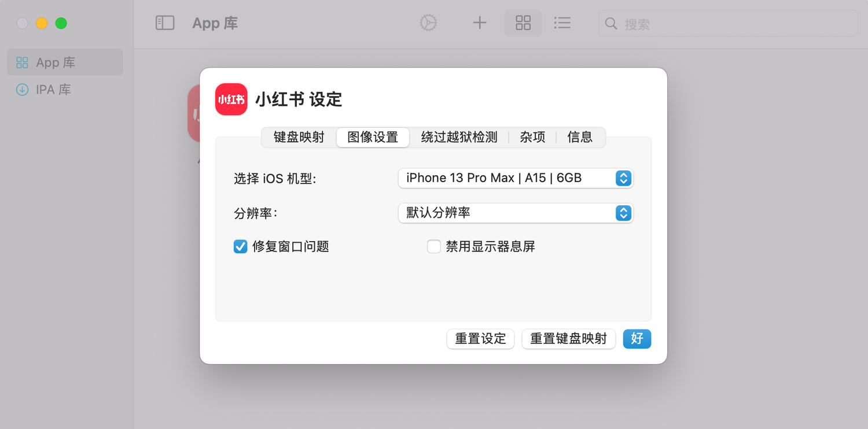Click the 选择 iOS 机型 label
Image resolution: width=868 pixels, height=429 pixels.
pos(275,179)
